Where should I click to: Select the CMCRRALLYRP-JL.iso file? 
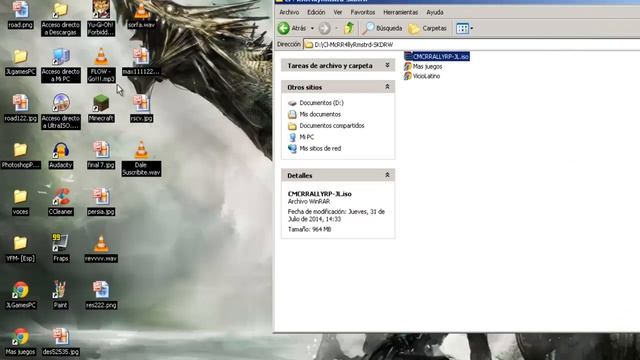[x=437, y=56]
